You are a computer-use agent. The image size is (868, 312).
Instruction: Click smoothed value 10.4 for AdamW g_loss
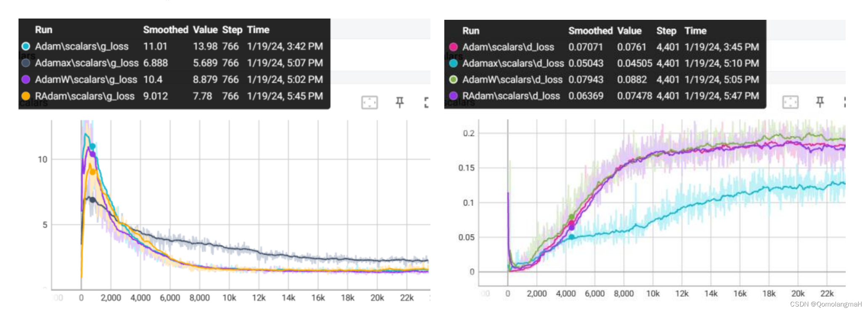153,80
